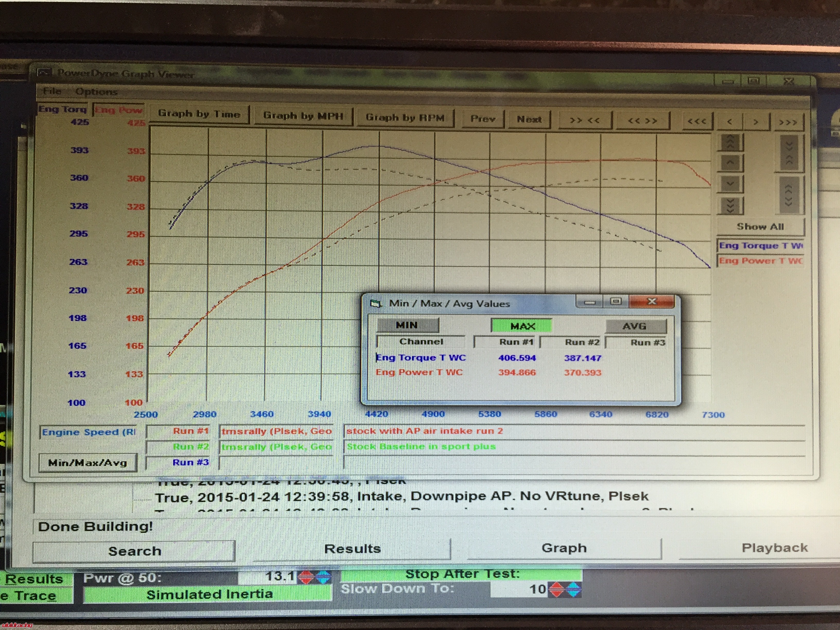Click Graph by RPM button
This screenshot has height=630, width=840.
point(405,117)
